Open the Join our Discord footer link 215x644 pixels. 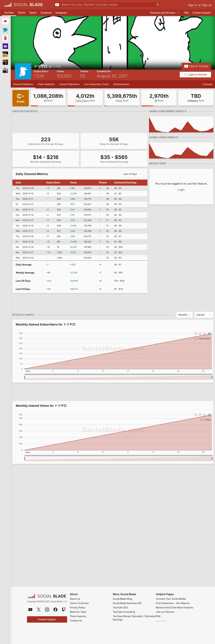(x=165, y=612)
